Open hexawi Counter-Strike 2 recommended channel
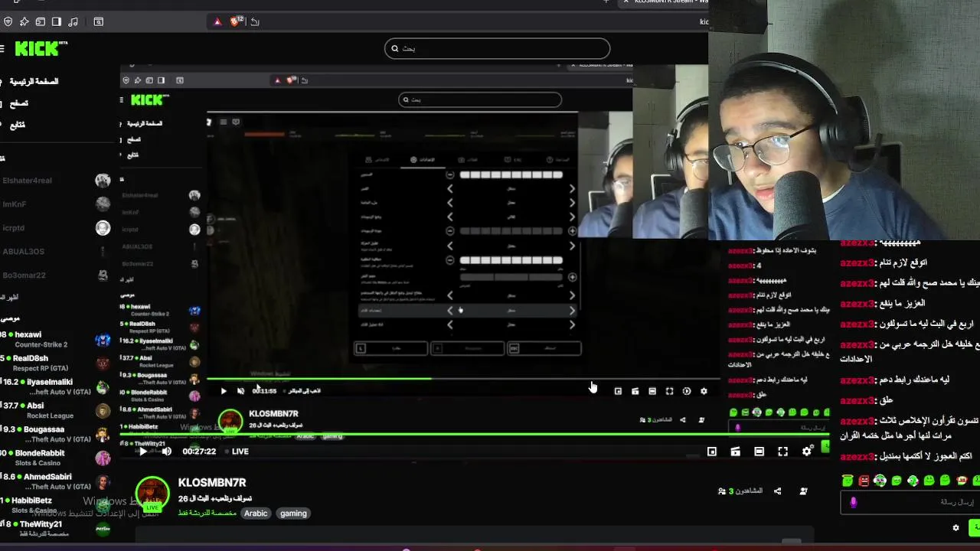 pyautogui.click(x=55, y=340)
